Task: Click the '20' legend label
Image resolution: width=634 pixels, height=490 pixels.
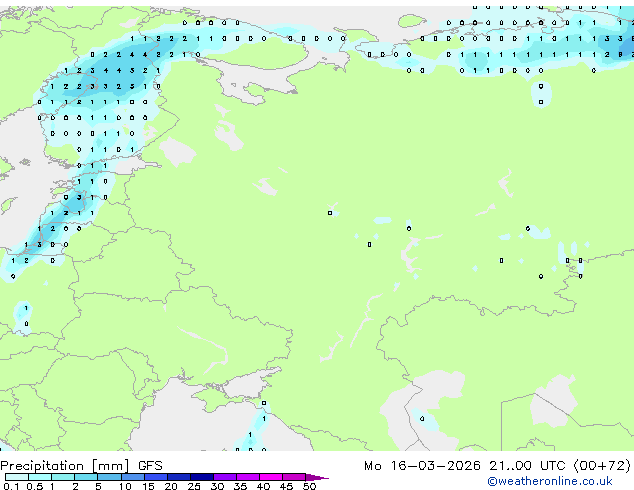Action: click(171, 486)
